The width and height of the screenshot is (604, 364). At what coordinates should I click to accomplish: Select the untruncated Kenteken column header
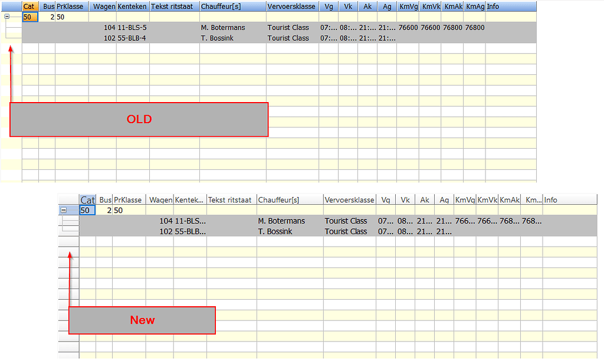[132, 6]
